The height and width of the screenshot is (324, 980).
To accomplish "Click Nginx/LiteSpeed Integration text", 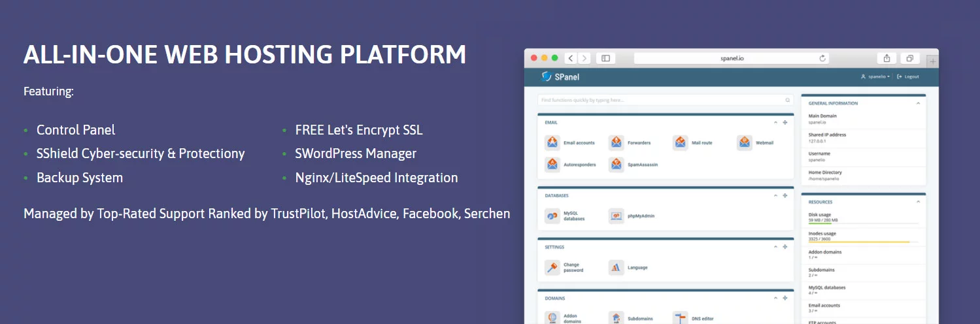I will click(377, 178).
